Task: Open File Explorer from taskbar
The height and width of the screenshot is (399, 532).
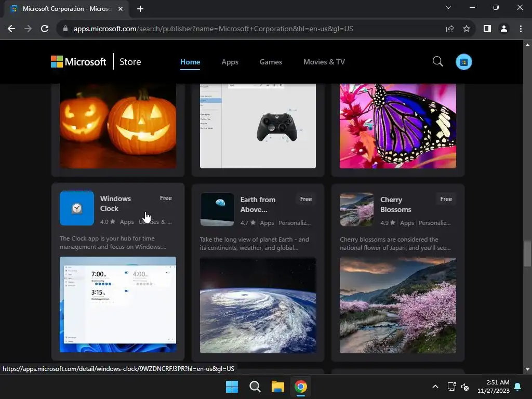Action: (277, 387)
